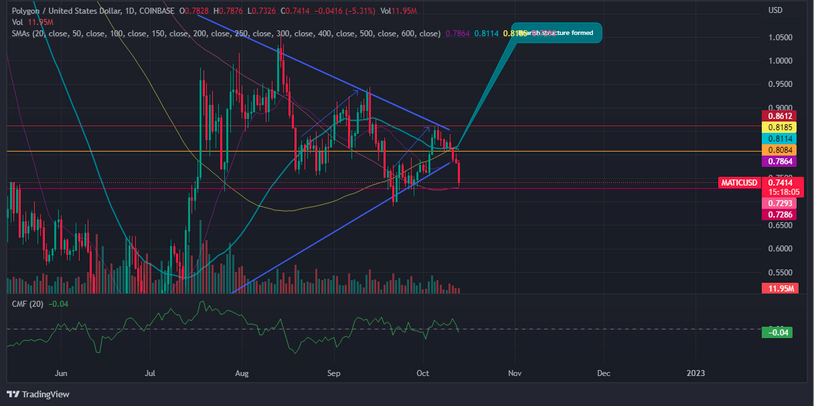Click the 0.7293 pink price label
This screenshot has height=407, width=814.
pyautogui.click(x=777, y=204)
